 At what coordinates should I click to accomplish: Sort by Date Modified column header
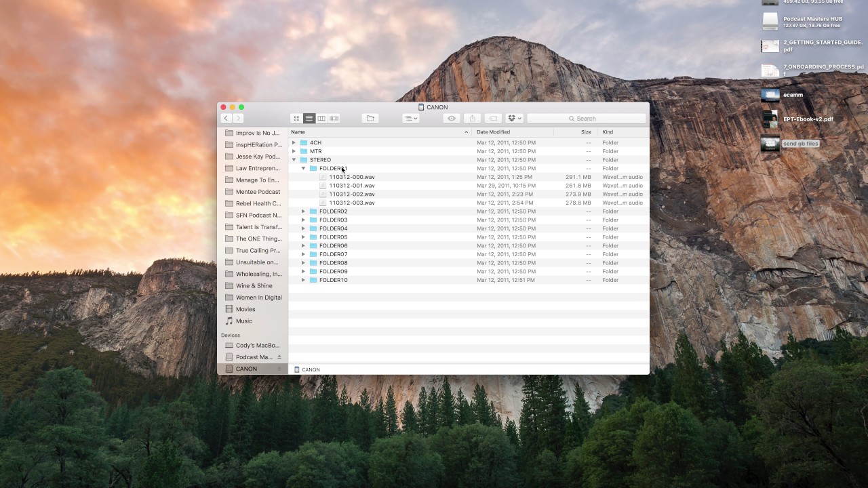click(513, 132)
